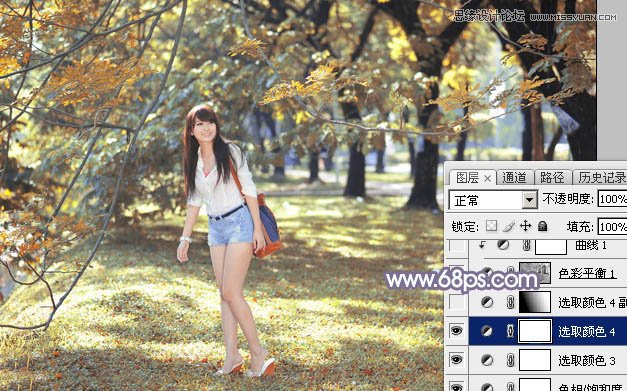Click the 曲线 1 adjustment icon

point(503,245)
